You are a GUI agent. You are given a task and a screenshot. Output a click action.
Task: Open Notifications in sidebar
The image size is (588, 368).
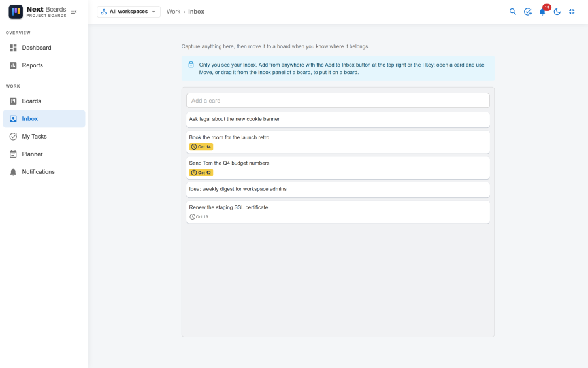44,171
